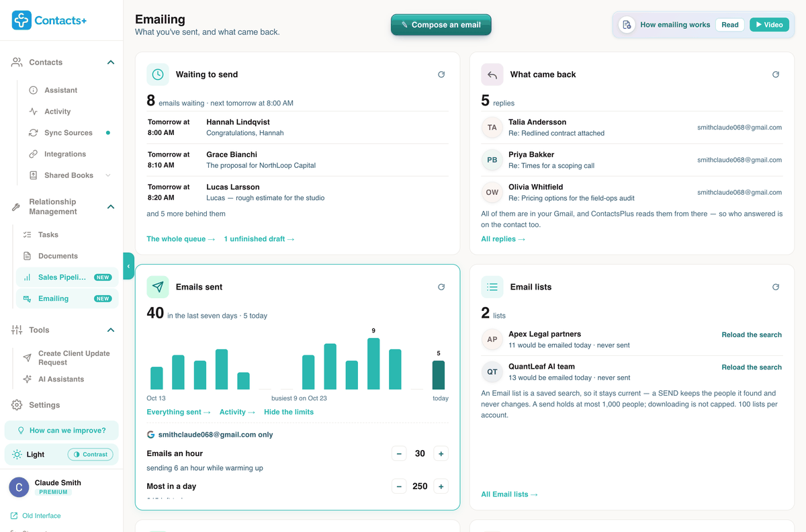
Task: Decrease Most in a day limit
Action: 399,486
